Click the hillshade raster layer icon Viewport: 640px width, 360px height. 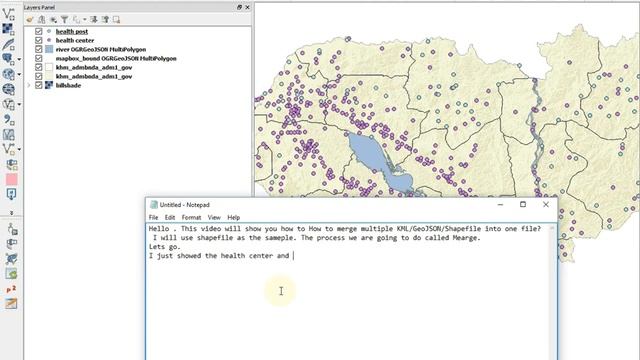(49, 85)
